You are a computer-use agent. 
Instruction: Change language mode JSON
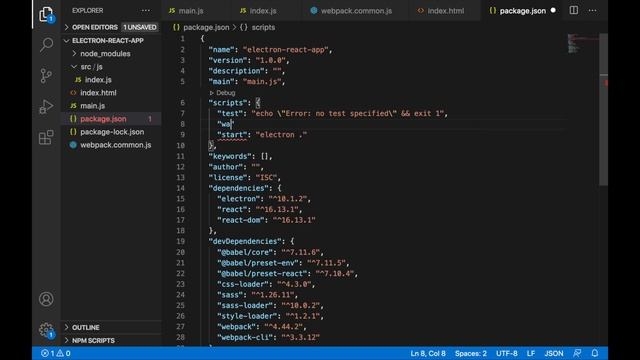click(x=553, y=353)
